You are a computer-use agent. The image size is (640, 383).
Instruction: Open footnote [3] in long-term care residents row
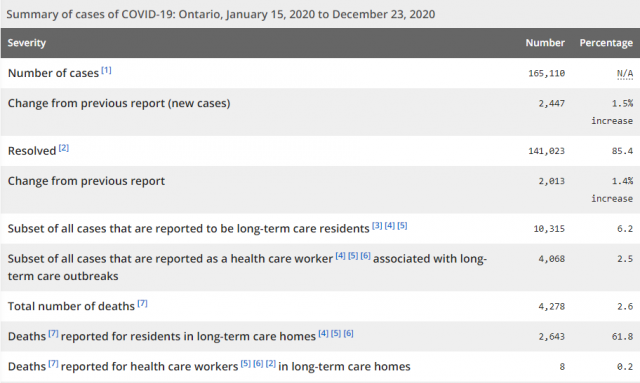point(377,225)
